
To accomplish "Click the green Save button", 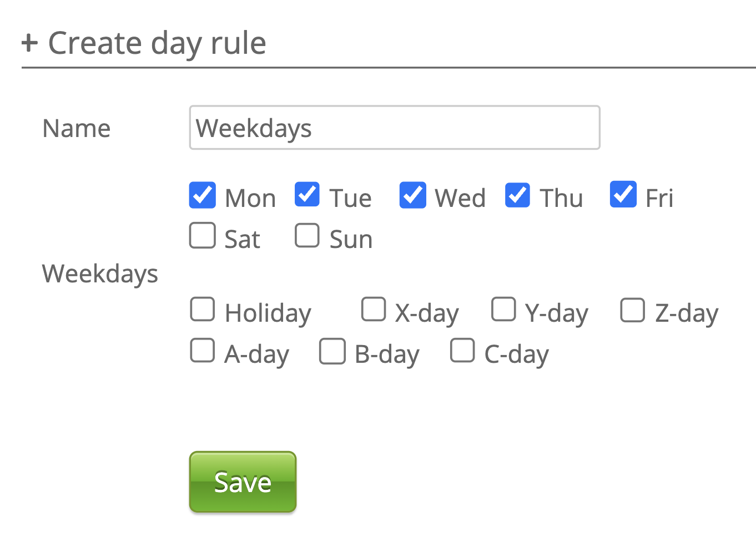I will 243,482.
